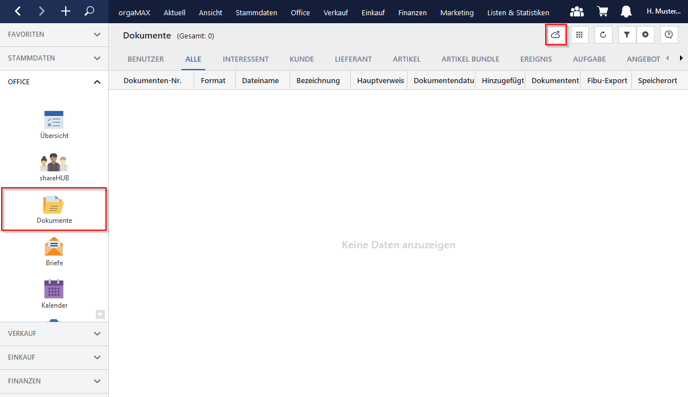This screenshot has width=688, height=397.
Task: Expand the EINKAUF section
Action: pyautogui.click(x=54, y=357)
